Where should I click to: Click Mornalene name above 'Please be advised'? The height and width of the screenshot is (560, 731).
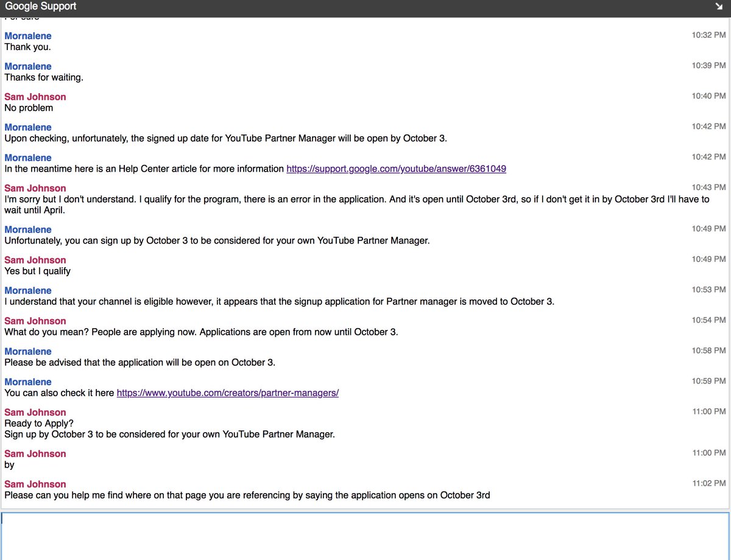[x=28, y=351]
